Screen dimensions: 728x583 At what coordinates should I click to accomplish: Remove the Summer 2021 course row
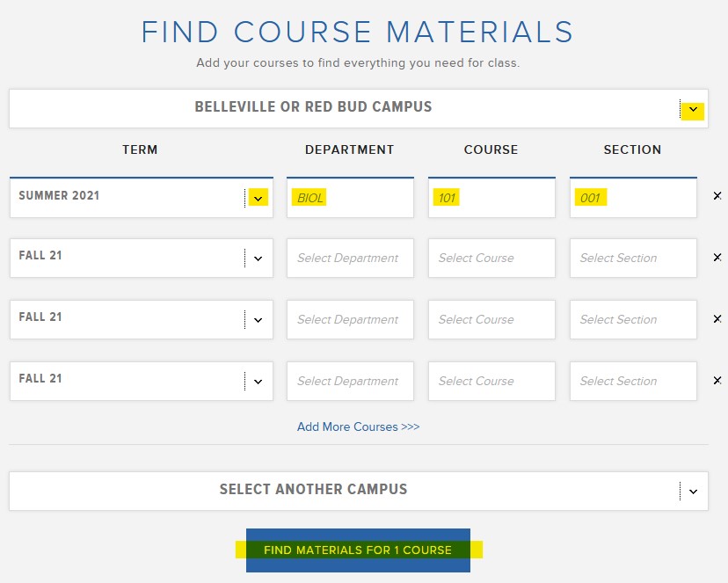tap(717, 196)
